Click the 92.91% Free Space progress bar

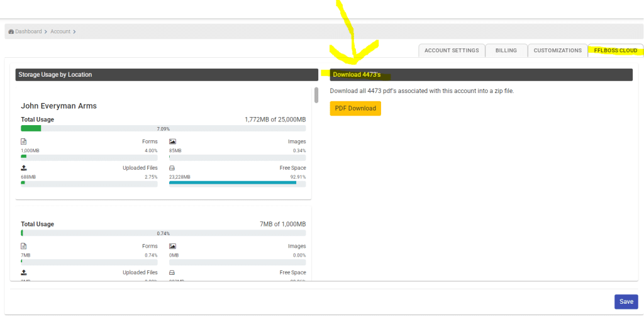[x=238, y=183]
